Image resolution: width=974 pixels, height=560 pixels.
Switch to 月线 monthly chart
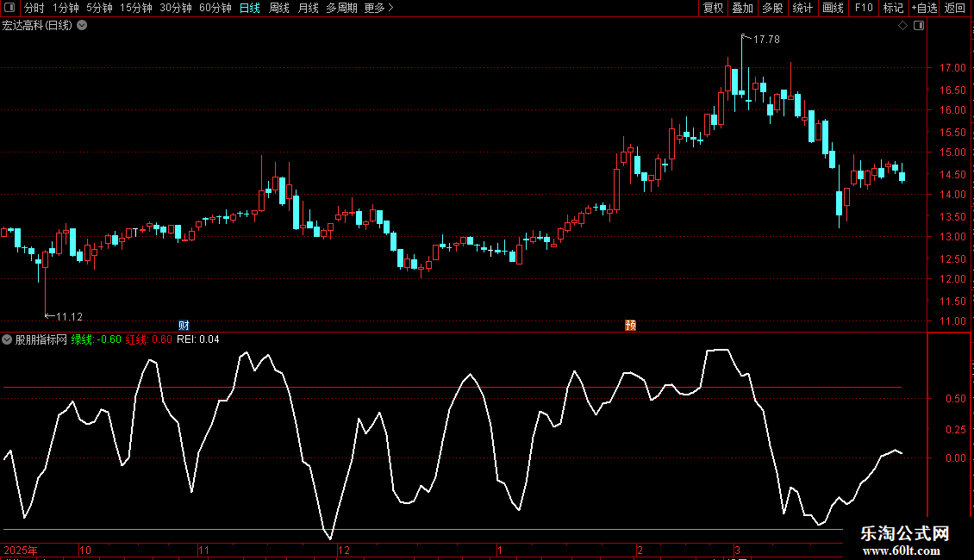[x=308, y=8]
